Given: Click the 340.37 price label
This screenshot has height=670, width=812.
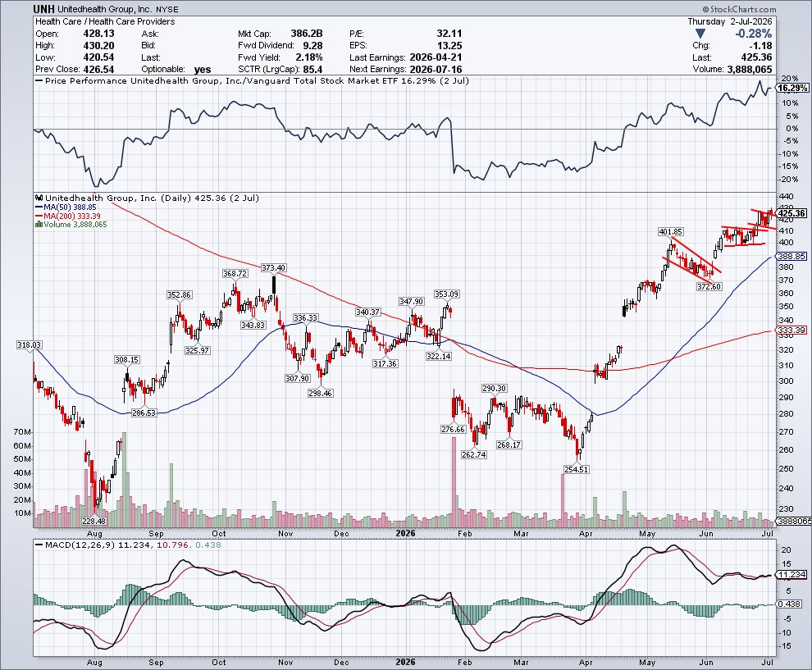Looking at the screenshot, I should 367,312.
